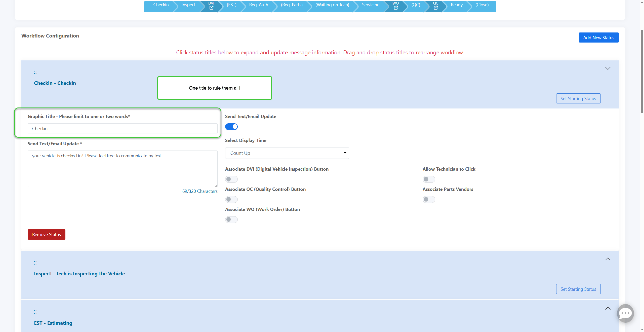Turn on Allow Technician to Click toggle
The height and width of the screenshot is (332, 644).
click(429, 179)
